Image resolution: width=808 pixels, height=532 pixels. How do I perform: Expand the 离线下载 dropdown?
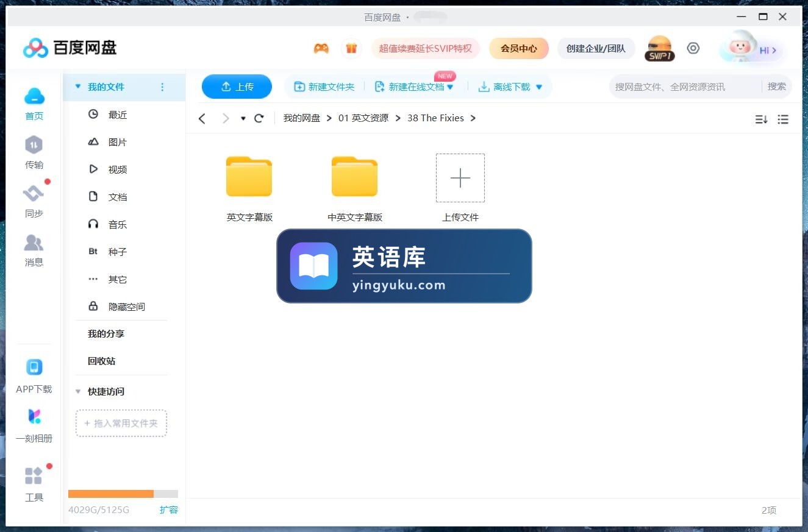click(x=538, y=87)
